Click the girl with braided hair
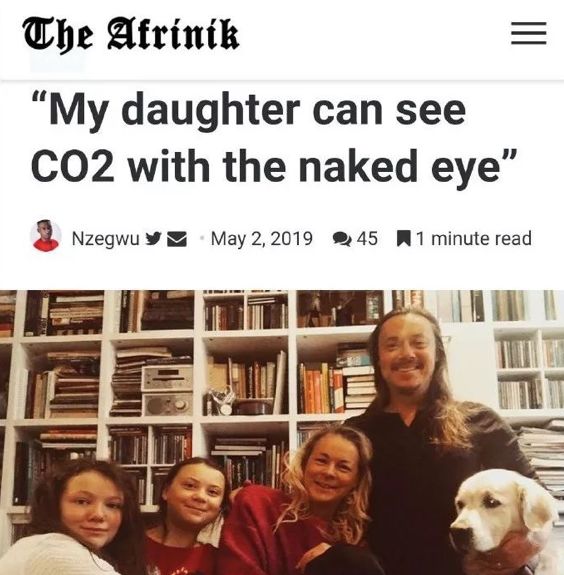 (191, 517)
